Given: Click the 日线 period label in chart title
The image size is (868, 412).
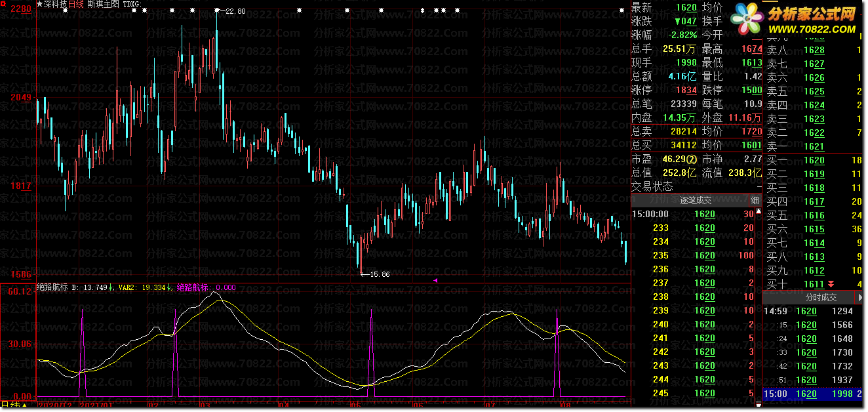Looking at the screenshot, I should [76, 4].
